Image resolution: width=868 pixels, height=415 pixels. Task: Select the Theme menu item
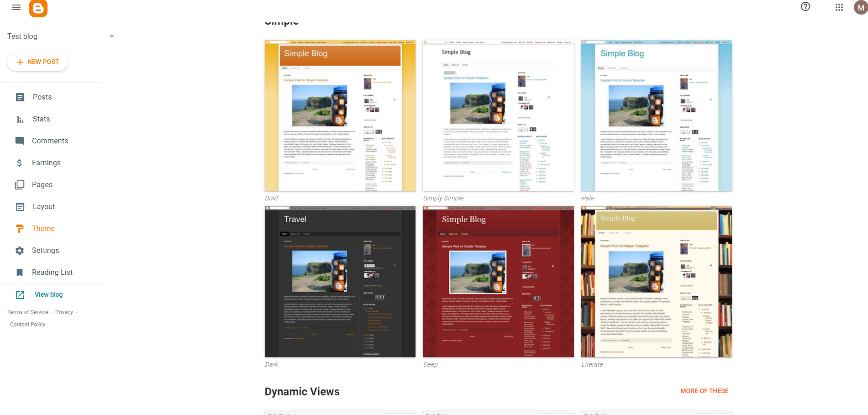pyautogui.click(x=43, y=228)
